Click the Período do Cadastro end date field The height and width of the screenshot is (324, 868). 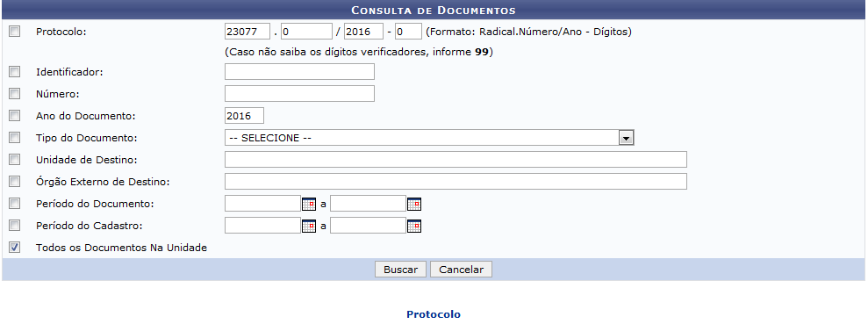click(x=368, y=226)
